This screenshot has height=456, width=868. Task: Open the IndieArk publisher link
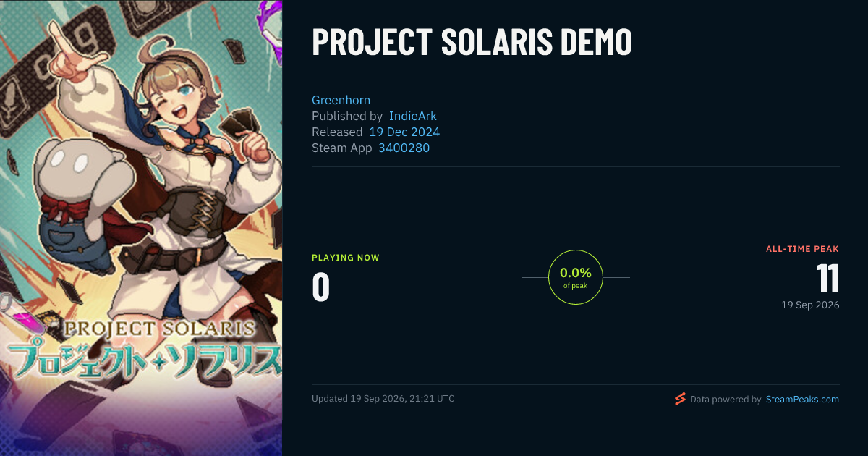(x=412, y=116)
